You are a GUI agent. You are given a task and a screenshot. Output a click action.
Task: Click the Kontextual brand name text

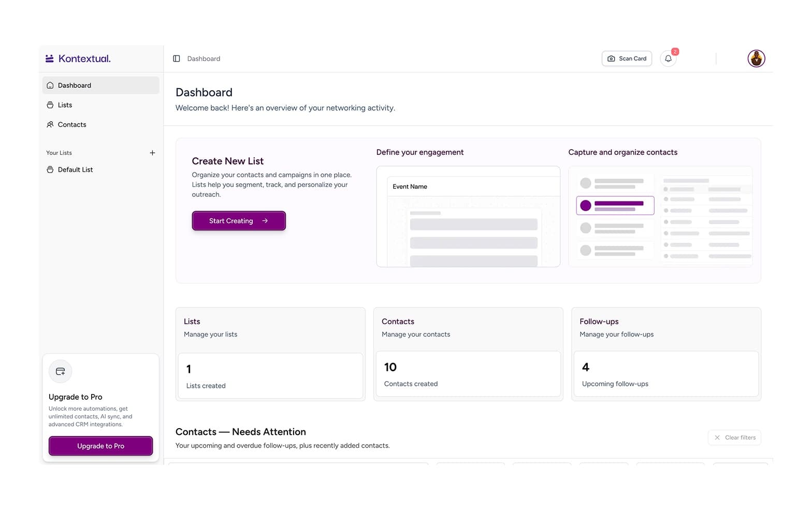[x=84, y=59]
